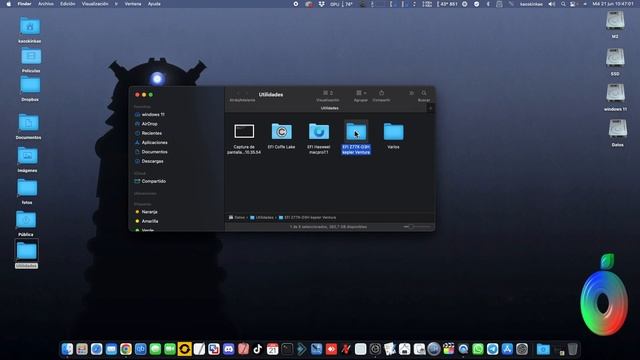Go back in Finder navigation
The height and width of the screenshot is (360, 640).
(239, 94)
